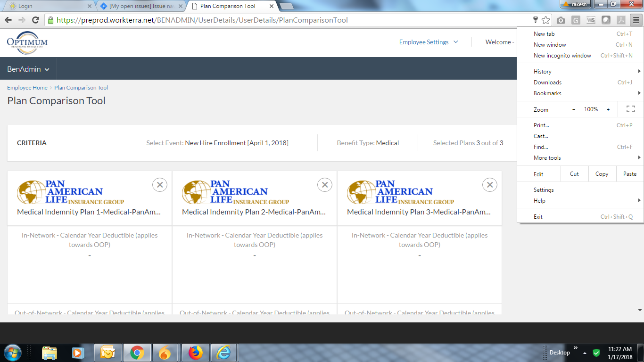Open Firefox from the taskbar
Screen dimensions: 644x362
point(195,353)
